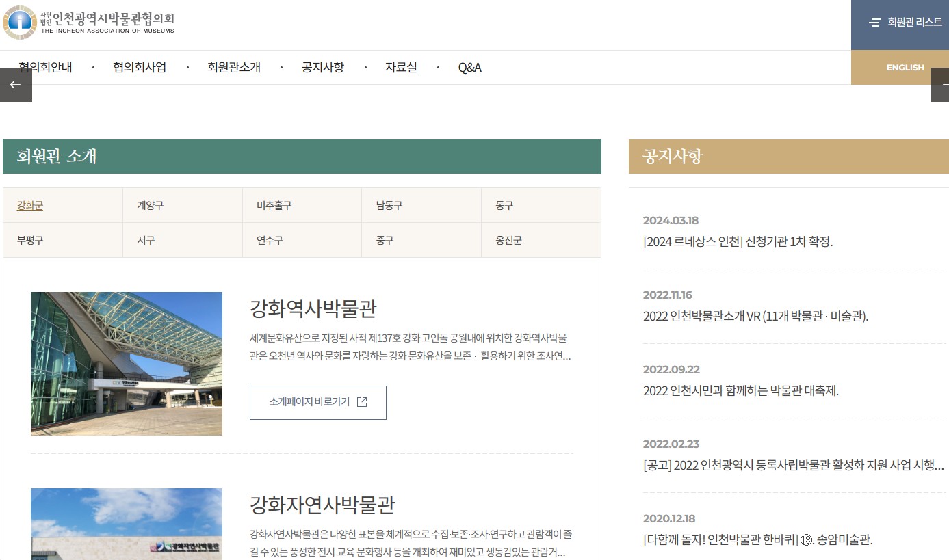Select the 연수구 district tab

point(302,240)
